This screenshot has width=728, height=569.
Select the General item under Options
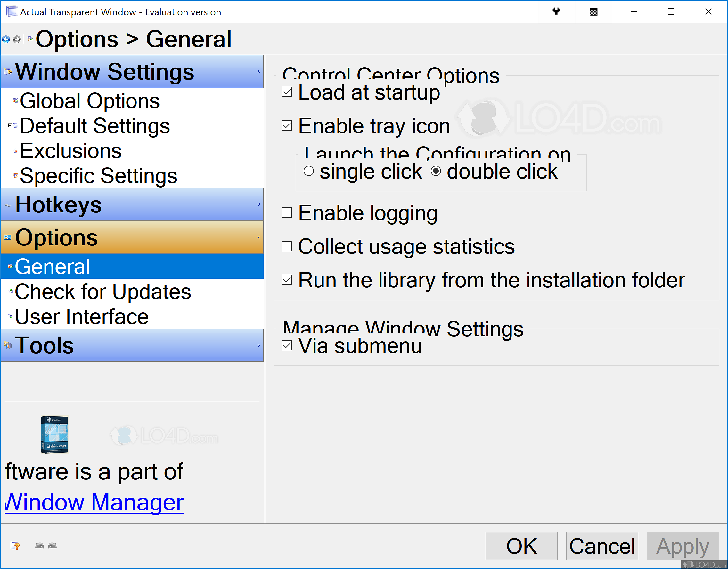132,267
